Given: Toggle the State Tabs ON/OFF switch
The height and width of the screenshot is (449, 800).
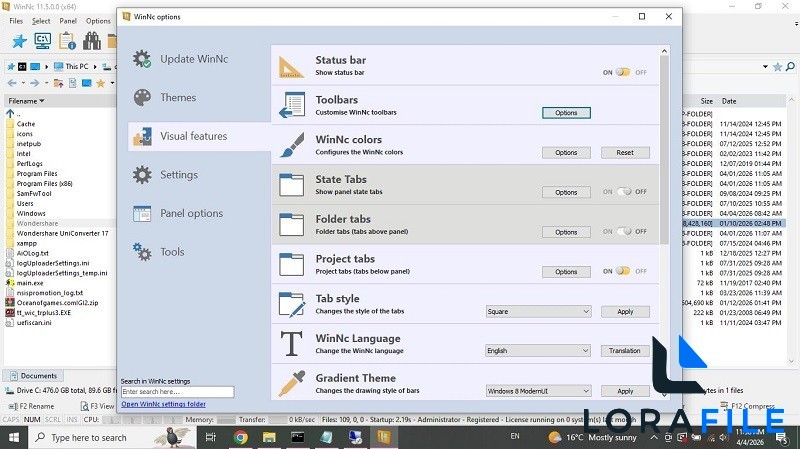Looking at the screenshot, I should tap(624, 192).
